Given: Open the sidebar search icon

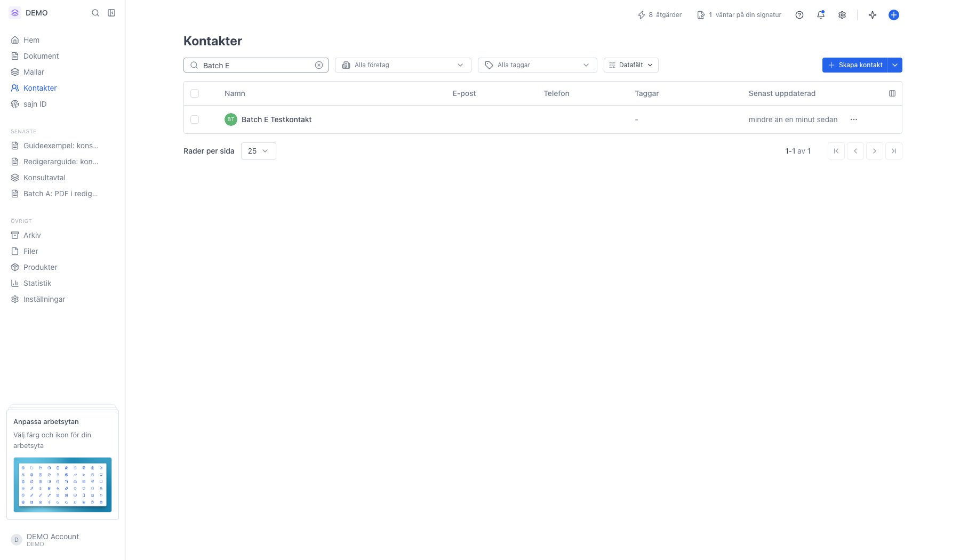Looking at the screenshot, I should click(95, 13).
